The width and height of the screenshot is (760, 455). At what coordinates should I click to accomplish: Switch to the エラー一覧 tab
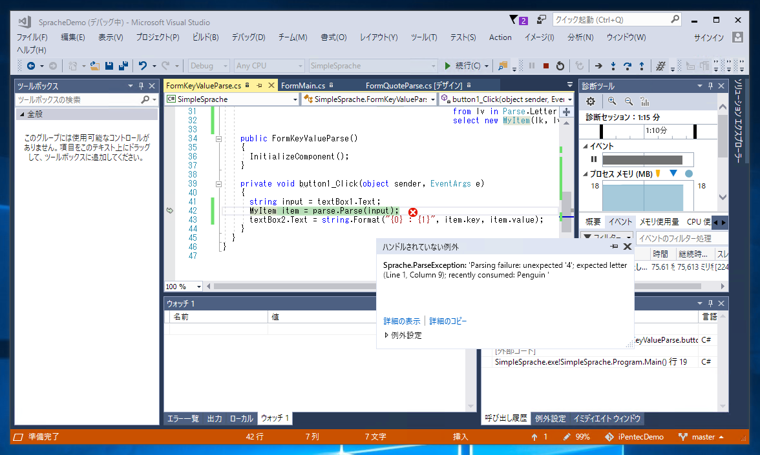coord(183,419)
